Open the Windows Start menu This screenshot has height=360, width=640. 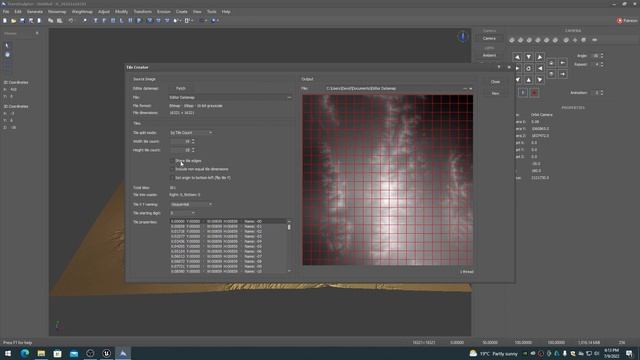tap(8, 353)
